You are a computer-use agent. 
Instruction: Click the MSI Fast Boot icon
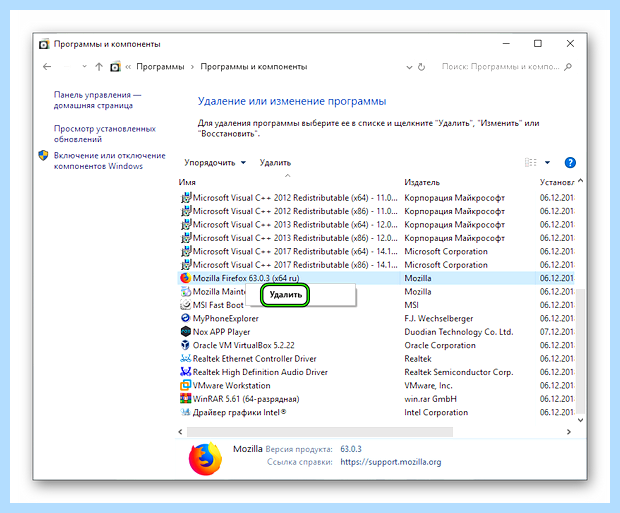pyautogui.click(x=185, y=305)
